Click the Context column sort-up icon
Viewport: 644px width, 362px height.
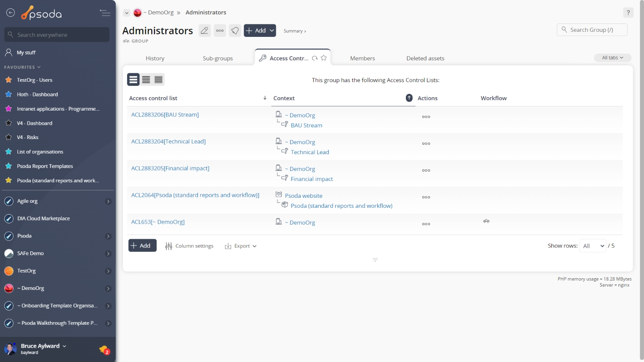pyautogui.click(x=409, y=98)
